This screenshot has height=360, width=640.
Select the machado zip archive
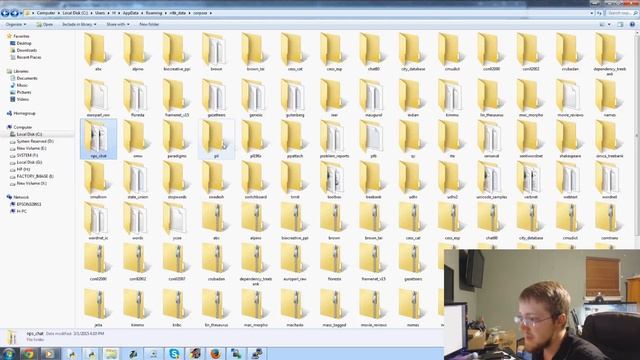[295, 307]
